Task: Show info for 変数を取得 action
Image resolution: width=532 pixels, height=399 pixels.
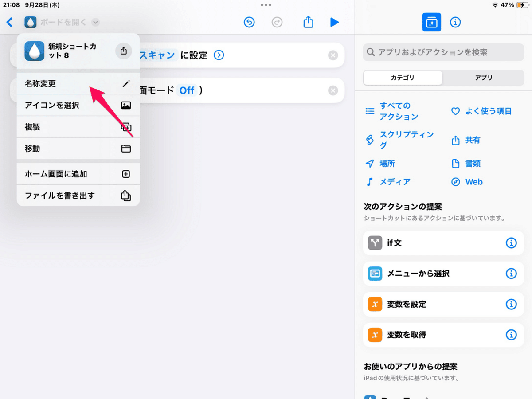Action: tap(511, 335)
